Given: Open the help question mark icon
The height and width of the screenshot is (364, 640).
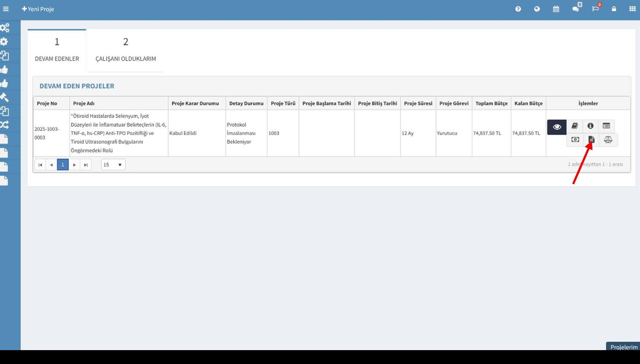Looking at the screenshot, I should pyautogui.click(x=518, y=9).
